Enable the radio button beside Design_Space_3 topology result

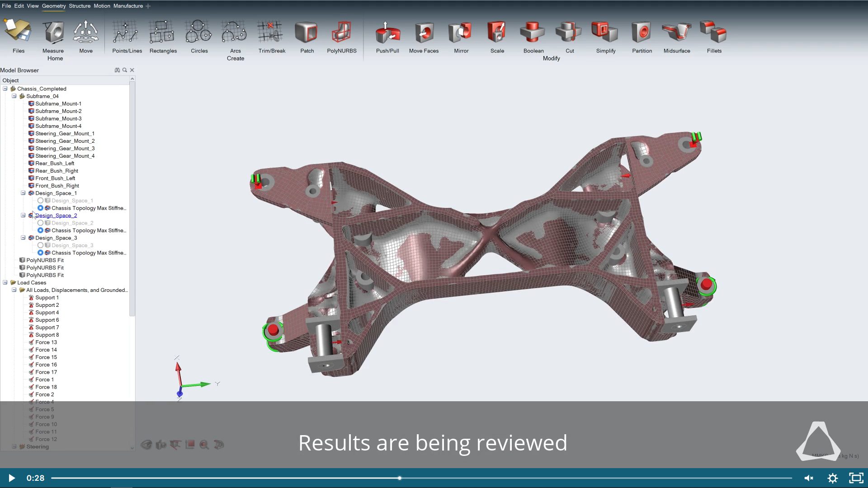coord(41,253)
